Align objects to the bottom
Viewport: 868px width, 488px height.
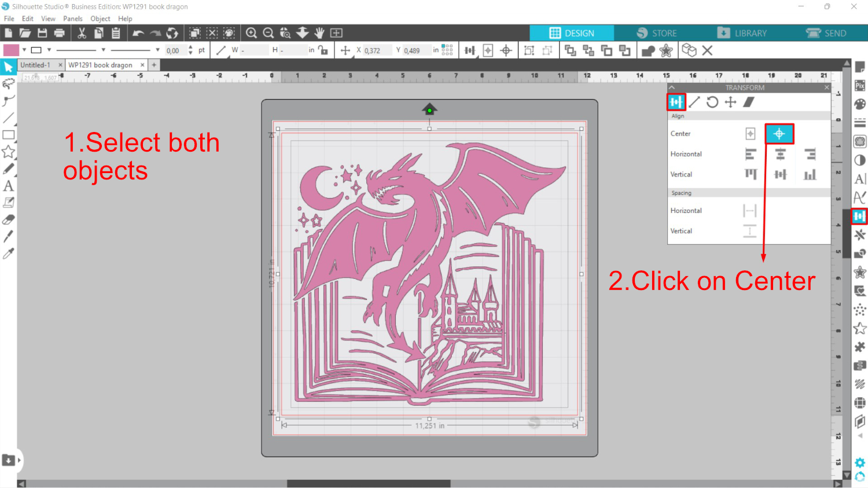pos(810,174)
